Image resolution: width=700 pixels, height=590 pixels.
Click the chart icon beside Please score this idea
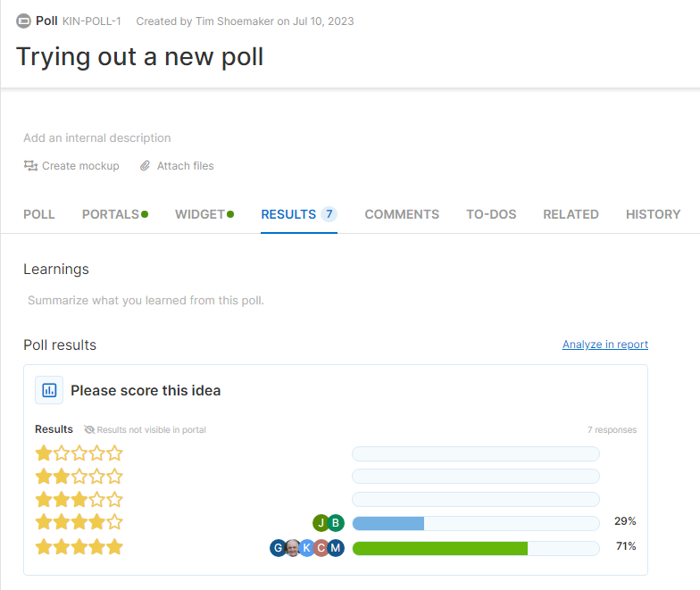pyautogui.click(x=49, y=390)
